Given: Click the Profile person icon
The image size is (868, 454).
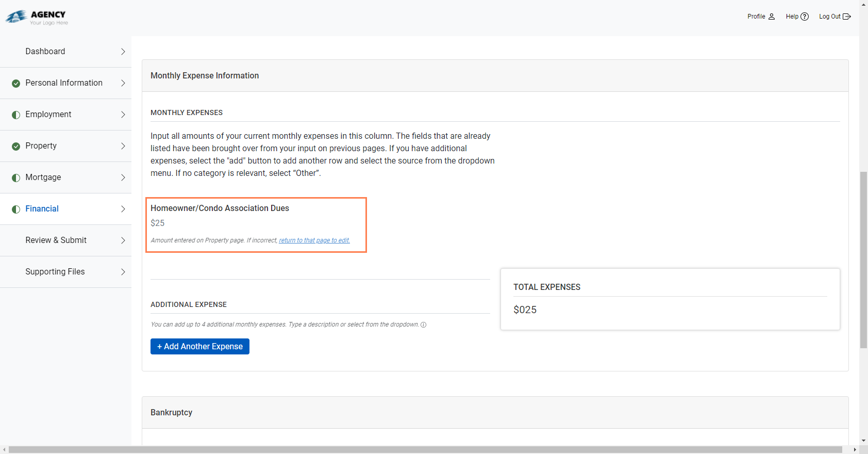Looking at the screenshot, I should tap(772, 17).
